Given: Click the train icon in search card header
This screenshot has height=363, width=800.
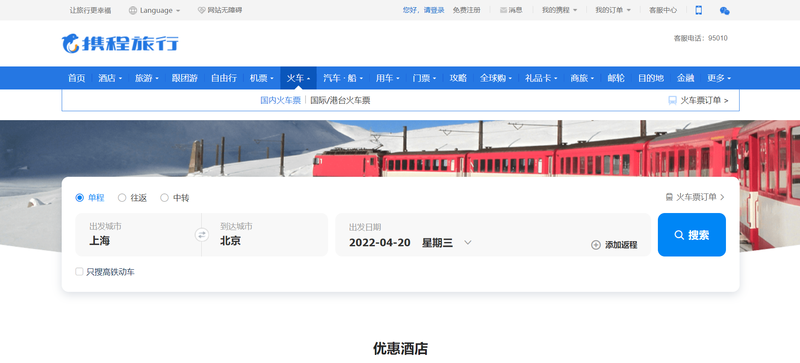Looking at the screenshot, I should tap(669, 197).
